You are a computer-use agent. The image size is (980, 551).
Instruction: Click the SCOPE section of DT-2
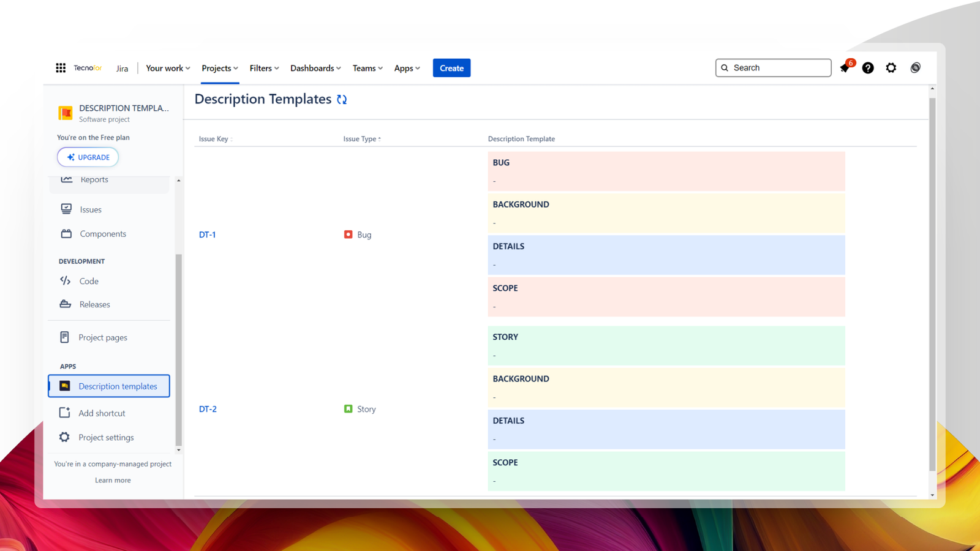666,471
